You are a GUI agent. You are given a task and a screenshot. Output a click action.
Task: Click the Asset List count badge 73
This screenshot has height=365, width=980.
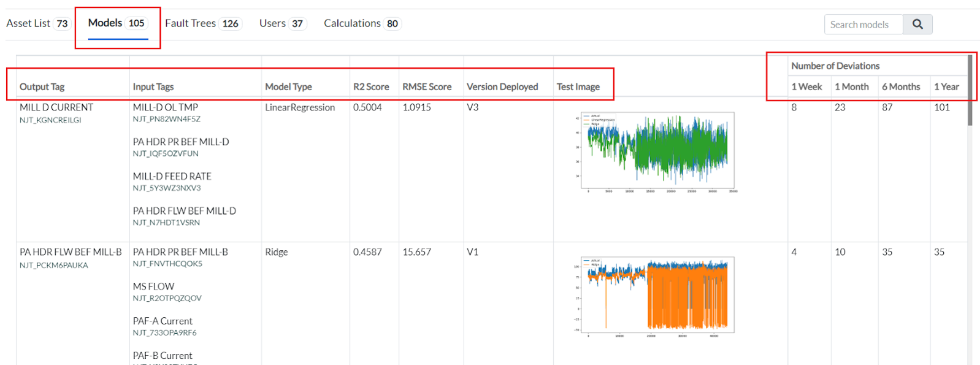pyautogui.click(x=62, y=24)
